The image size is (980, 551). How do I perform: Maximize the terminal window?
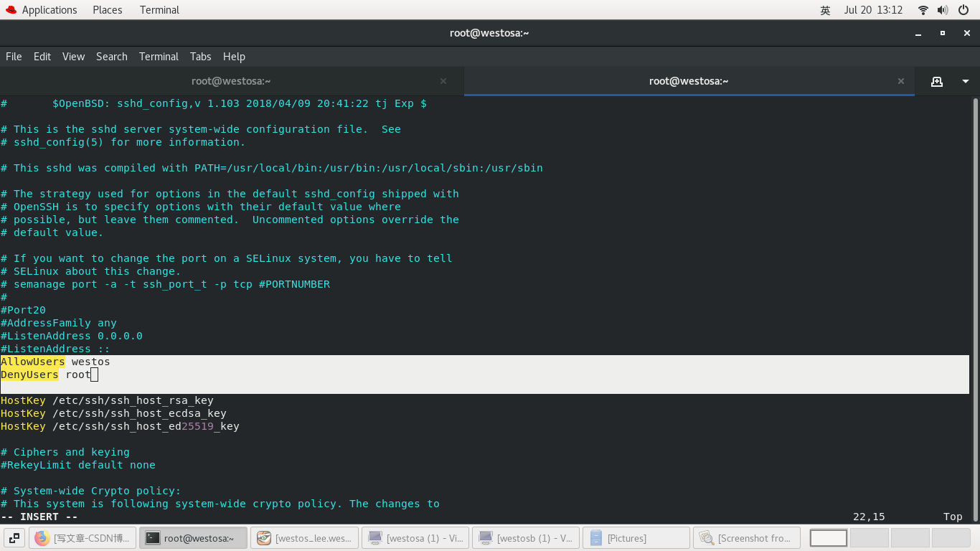(943, 33)
